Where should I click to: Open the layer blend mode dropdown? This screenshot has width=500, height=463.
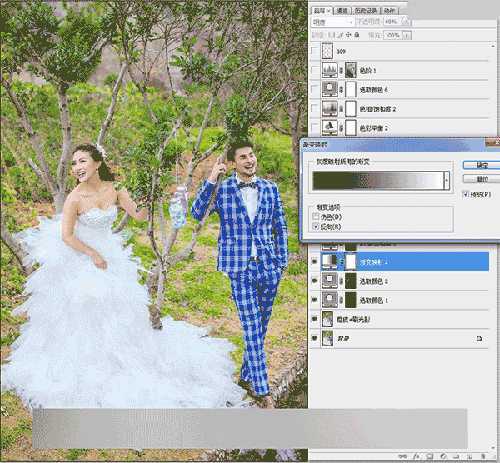[332, 22]
